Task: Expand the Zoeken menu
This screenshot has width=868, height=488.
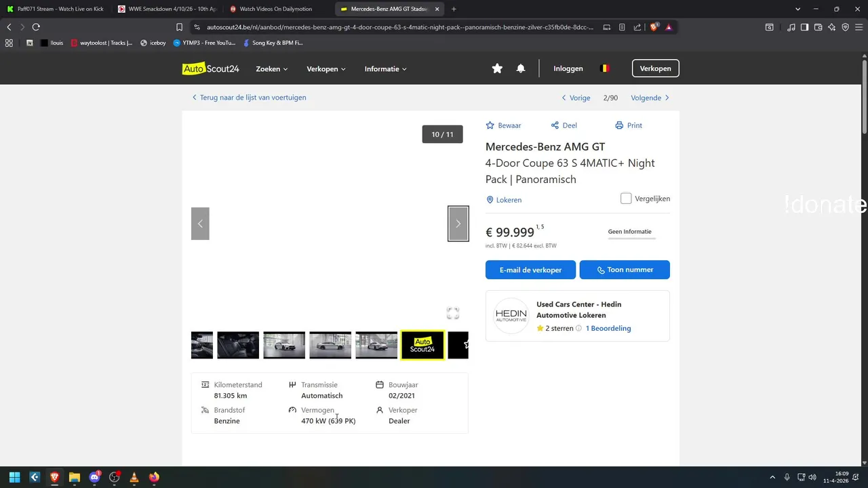Action: [x=272, y=68]
